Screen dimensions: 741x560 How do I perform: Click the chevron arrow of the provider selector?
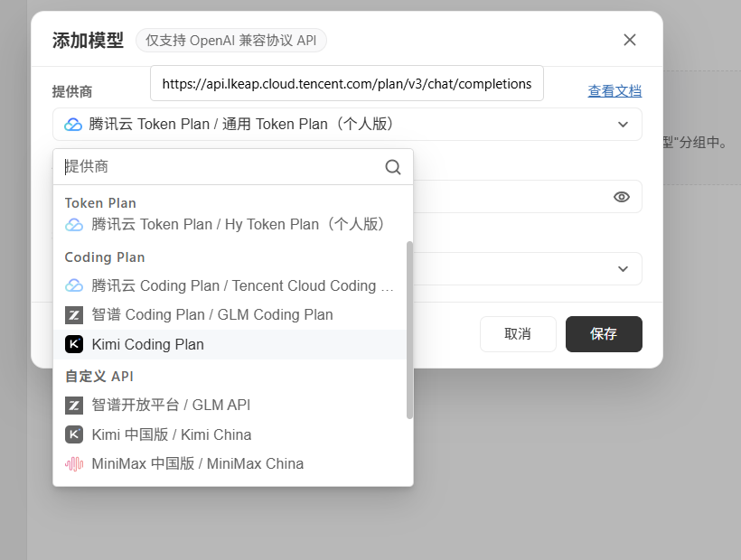(623, 125)
